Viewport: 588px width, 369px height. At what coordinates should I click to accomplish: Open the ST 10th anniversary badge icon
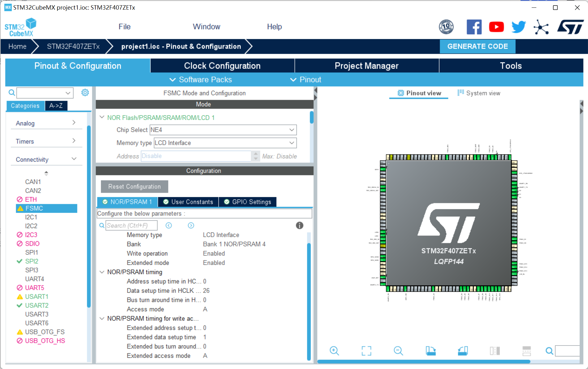click(x=446, y=27)
